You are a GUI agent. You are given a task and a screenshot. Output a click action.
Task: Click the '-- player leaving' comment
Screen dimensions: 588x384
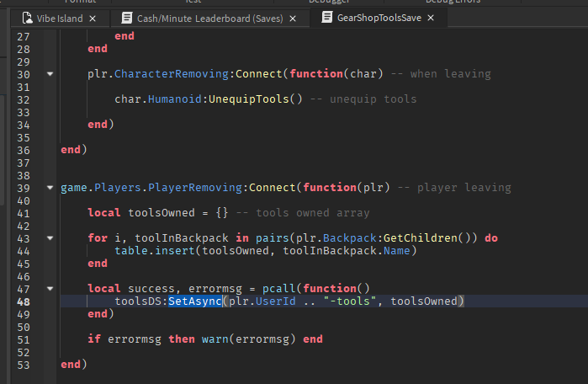tap(454, 187)
